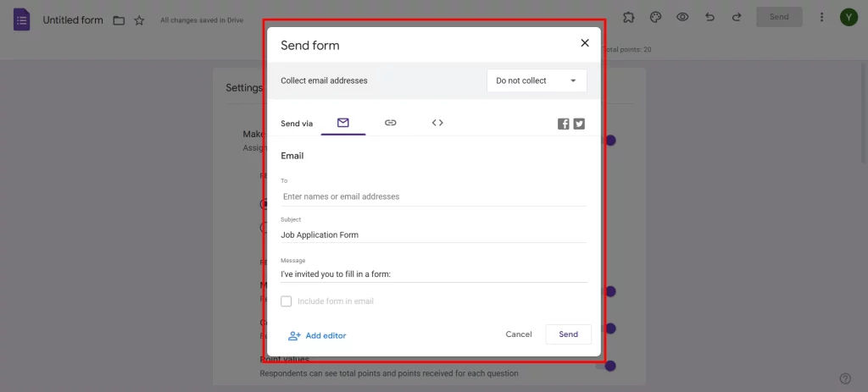Cancel the Send form dialog
This screenshot has width=868, height=392.
coord(519,334)
